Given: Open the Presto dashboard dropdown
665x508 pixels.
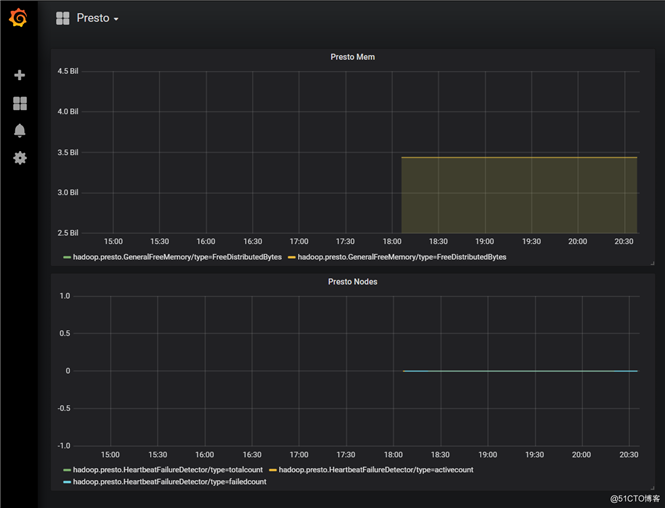Looking at the screenshot, I should tap(98, 18).
